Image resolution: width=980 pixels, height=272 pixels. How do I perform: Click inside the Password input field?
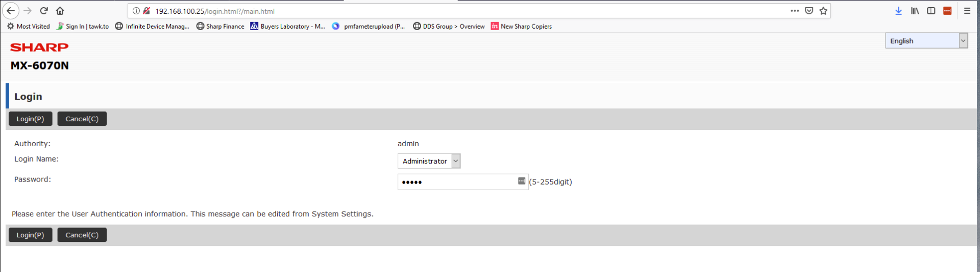tap(457, 182)
